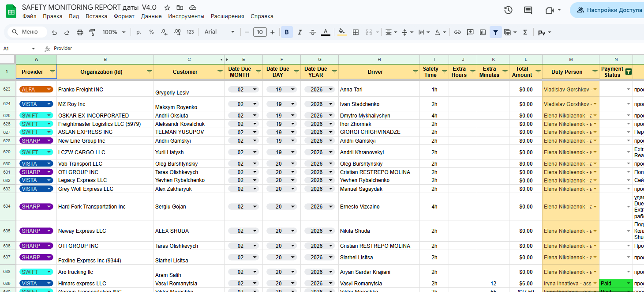Open Duty Person dropdown for Franko Freight
This screenshot has width=644, height=292.
coord(595,90)
